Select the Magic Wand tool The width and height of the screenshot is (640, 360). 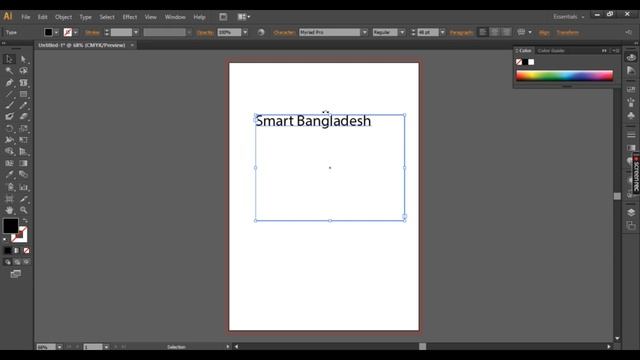(9, 71)
